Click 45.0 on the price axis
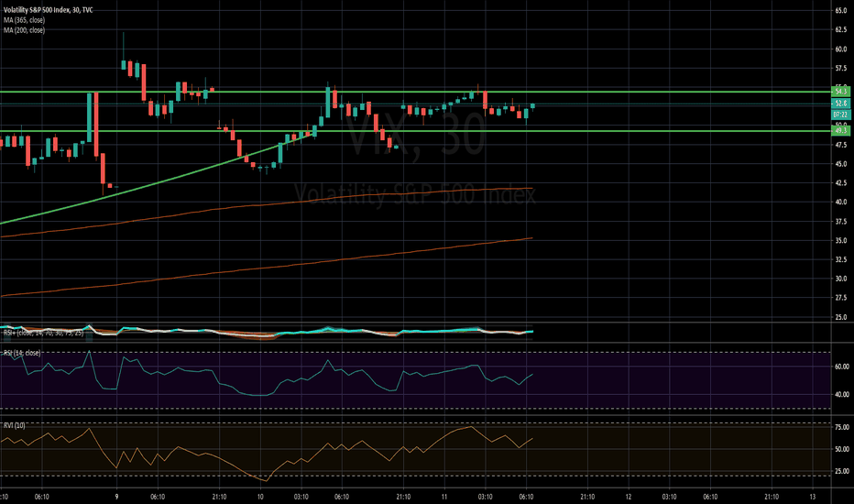The width and height of the screenshot is (854, 504). (841, 164)
